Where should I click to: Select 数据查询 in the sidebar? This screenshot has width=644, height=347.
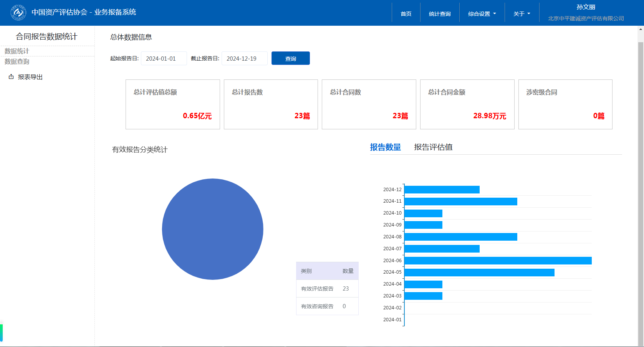[17, 61]
